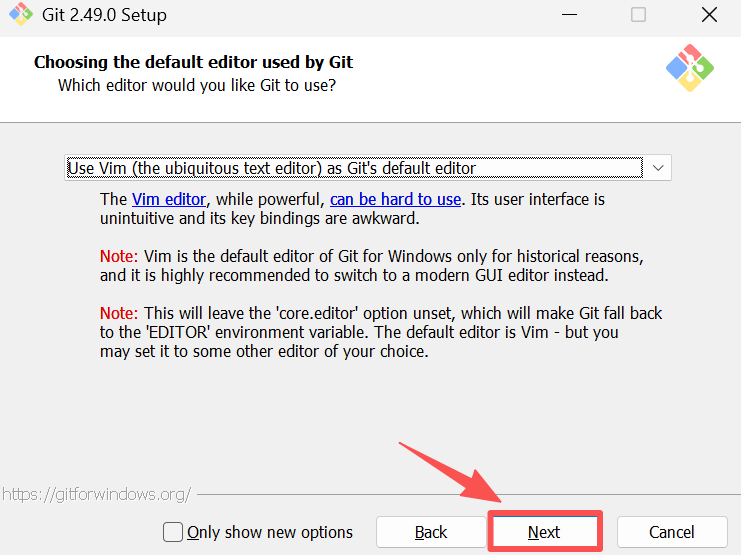Click the text Which editor would you like Git to use?

point(197,86)
